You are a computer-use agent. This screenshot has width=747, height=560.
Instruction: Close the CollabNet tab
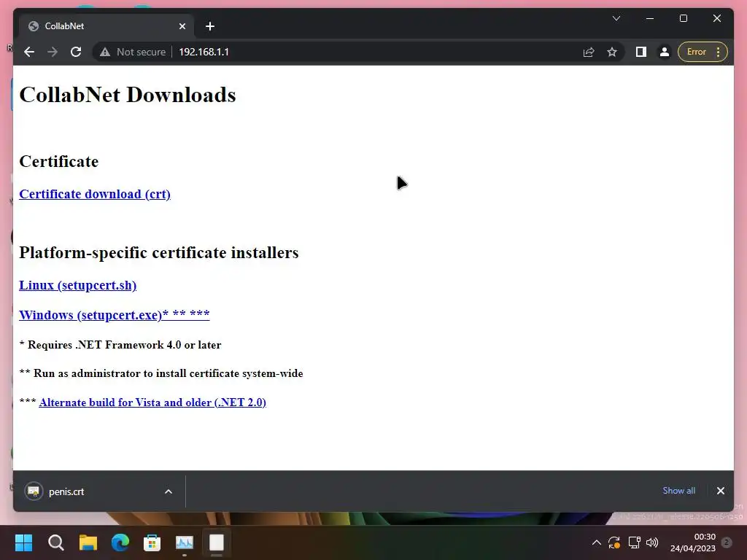(x=182, y=26)
